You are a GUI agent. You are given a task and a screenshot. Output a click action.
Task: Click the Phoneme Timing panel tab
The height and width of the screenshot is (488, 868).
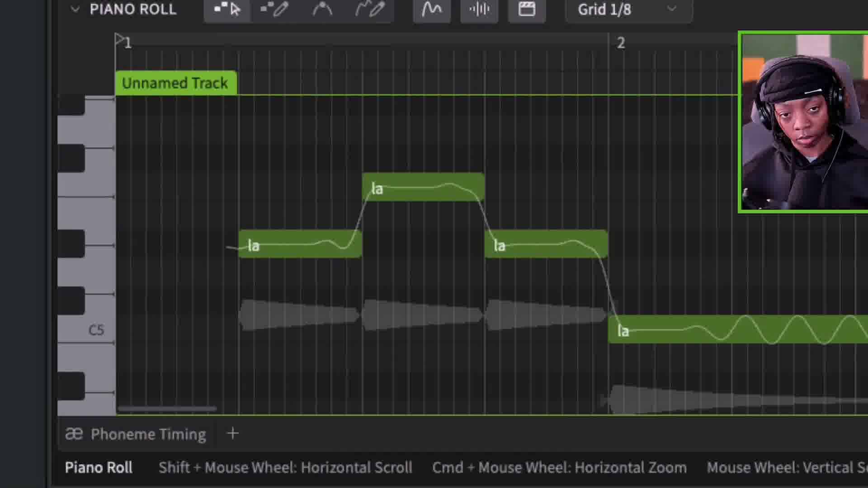click(x=136, y=434)
